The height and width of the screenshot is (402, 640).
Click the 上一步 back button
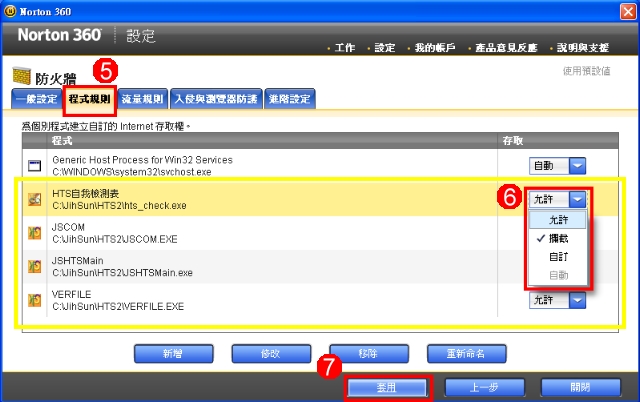pos(484,387)
